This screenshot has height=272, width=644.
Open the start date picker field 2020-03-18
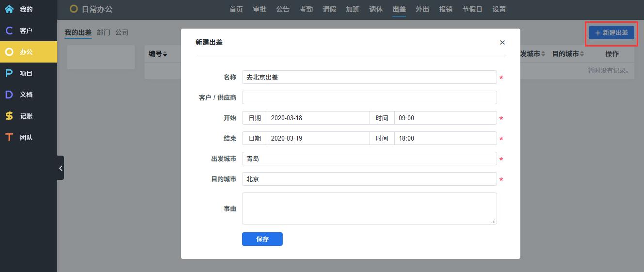[x=318, y=118]
